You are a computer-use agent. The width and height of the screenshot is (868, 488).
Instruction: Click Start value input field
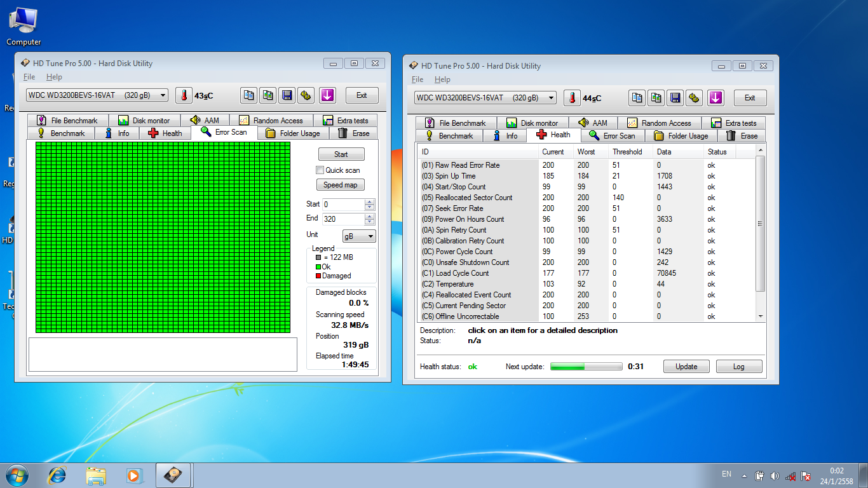click(343, 205)
